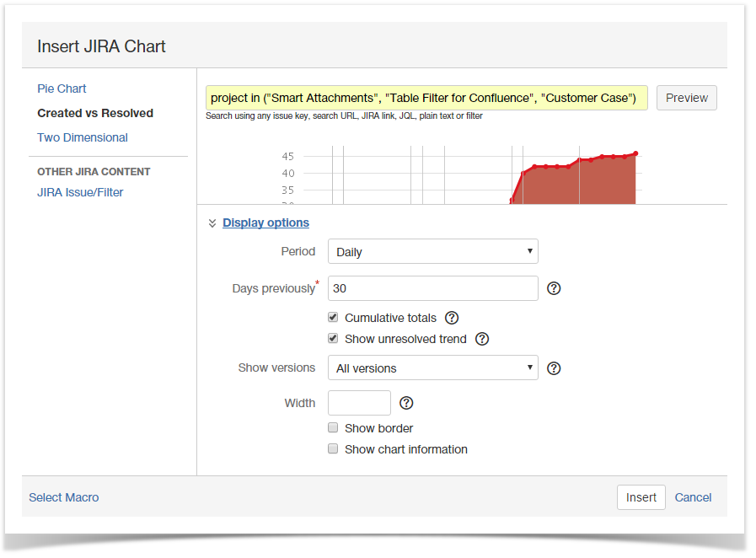The height and width of the screenshot is (558, 756).
Task: Open the Select Macro link
Action: pyautogui.click(x=63, y=497)
